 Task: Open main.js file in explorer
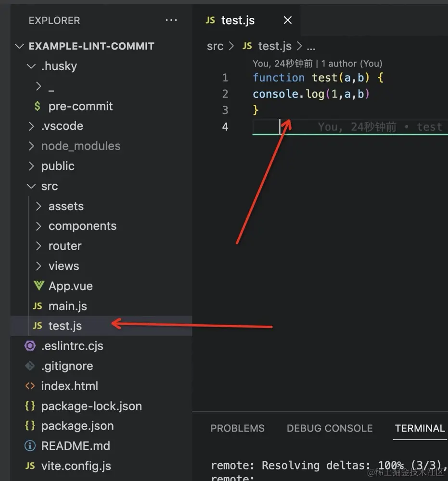[67, 306]
